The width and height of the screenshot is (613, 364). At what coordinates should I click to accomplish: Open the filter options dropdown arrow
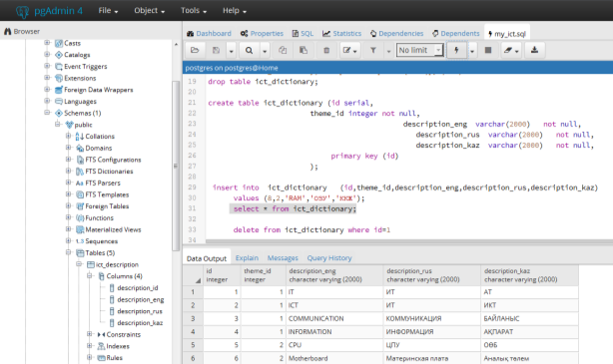coord(388,51)
